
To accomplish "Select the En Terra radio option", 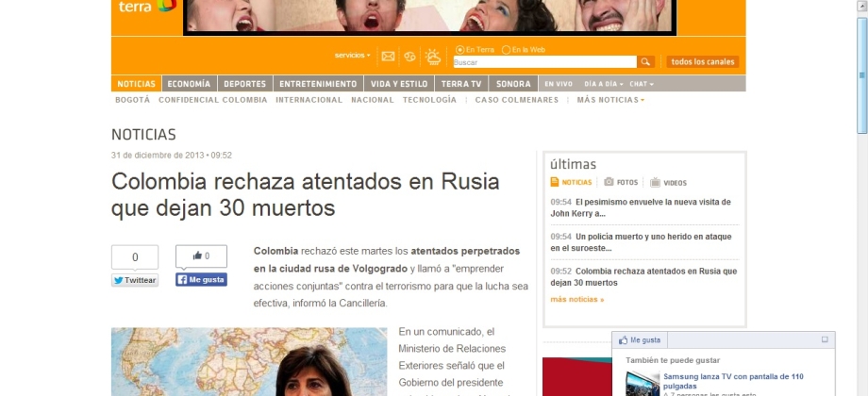I will 459,50.
